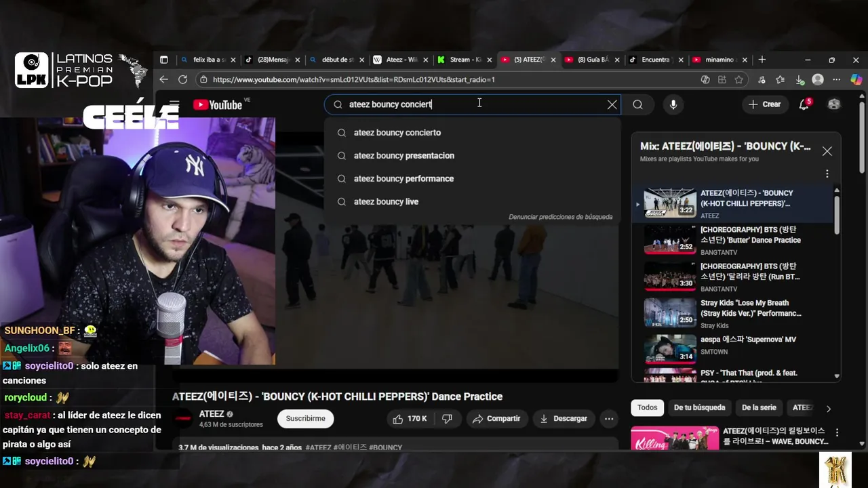Close the Mix playlist panel
This screenshot has height=488, width=868.
[827, 151]
